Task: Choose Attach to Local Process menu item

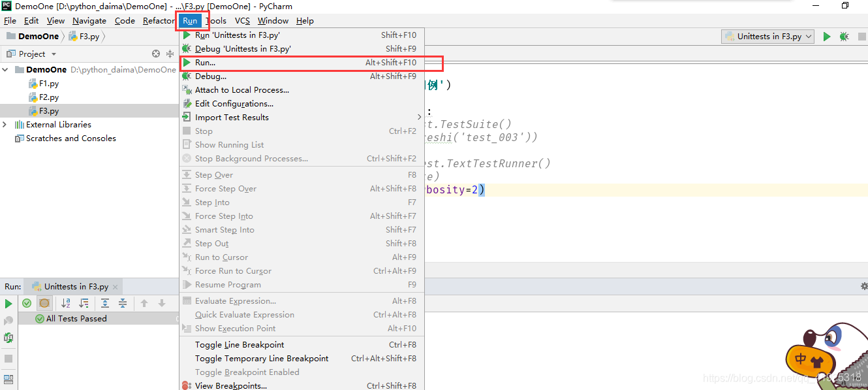Action: point(302,90)
